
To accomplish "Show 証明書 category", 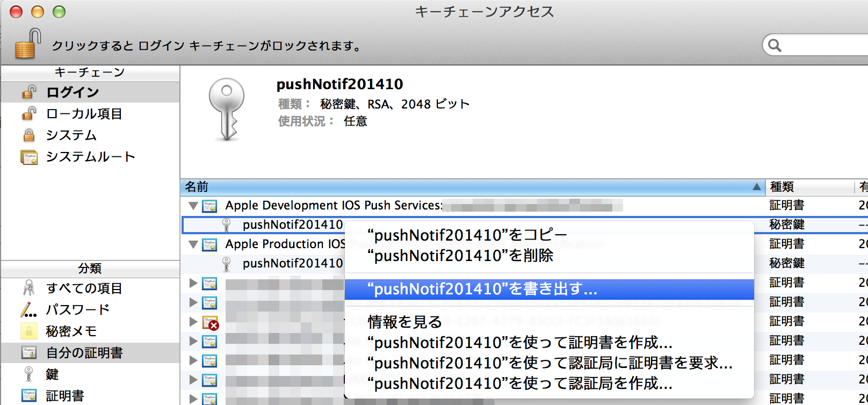I will coord(90,396).
